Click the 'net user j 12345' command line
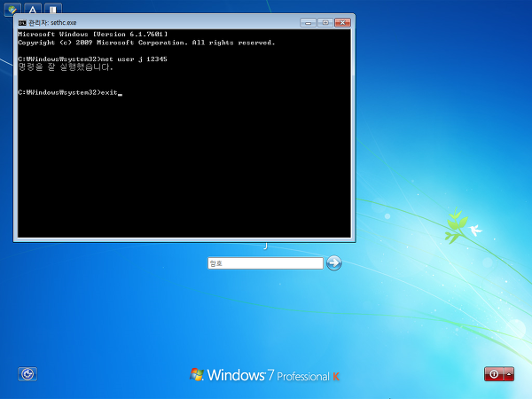Viewport: 532px width, 399px height. (x=92, y=59)
